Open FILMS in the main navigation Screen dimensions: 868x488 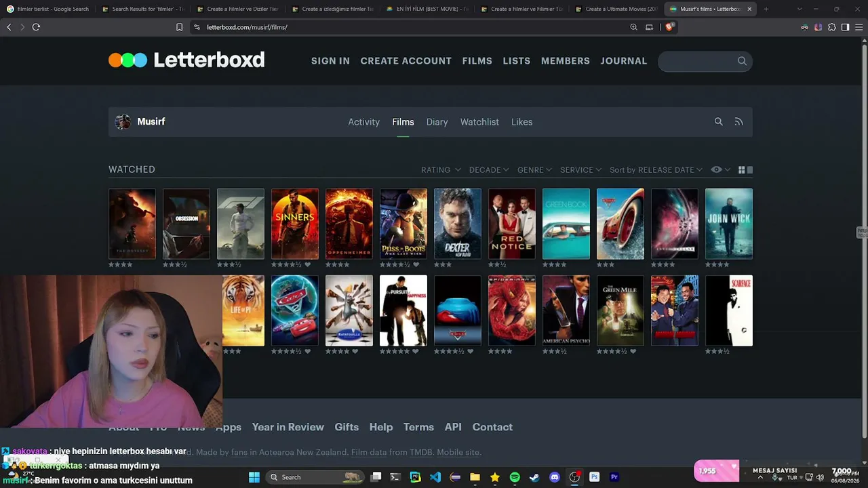(477, 61)
